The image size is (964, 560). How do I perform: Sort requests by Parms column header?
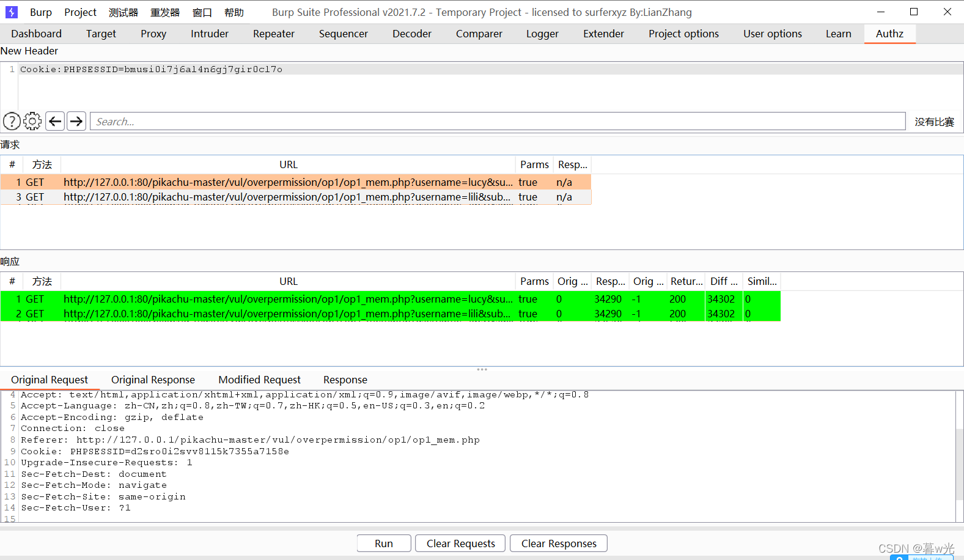click(x=534, y=164)
